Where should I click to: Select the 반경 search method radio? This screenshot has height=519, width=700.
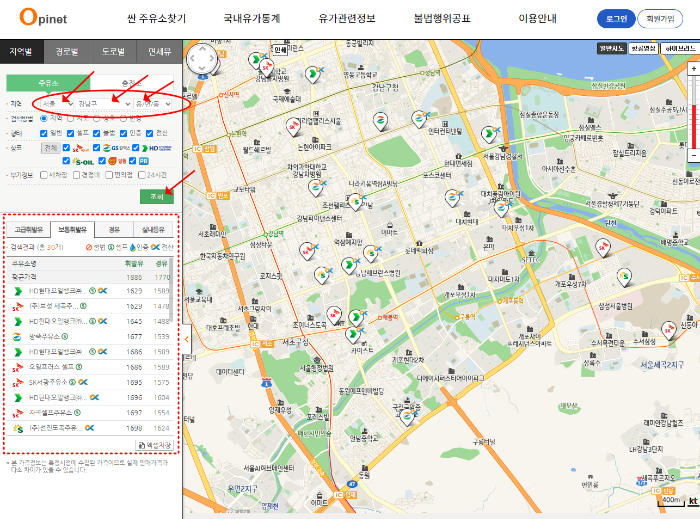[123, 118]
